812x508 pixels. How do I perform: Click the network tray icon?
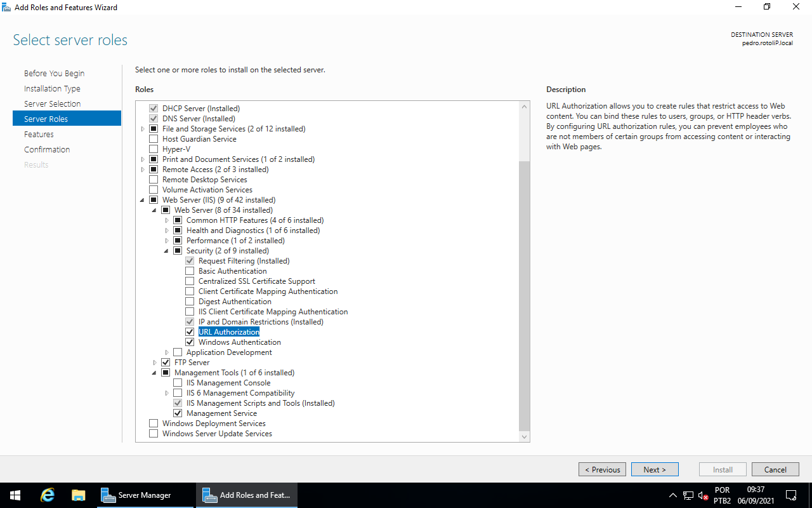(688, 495)
